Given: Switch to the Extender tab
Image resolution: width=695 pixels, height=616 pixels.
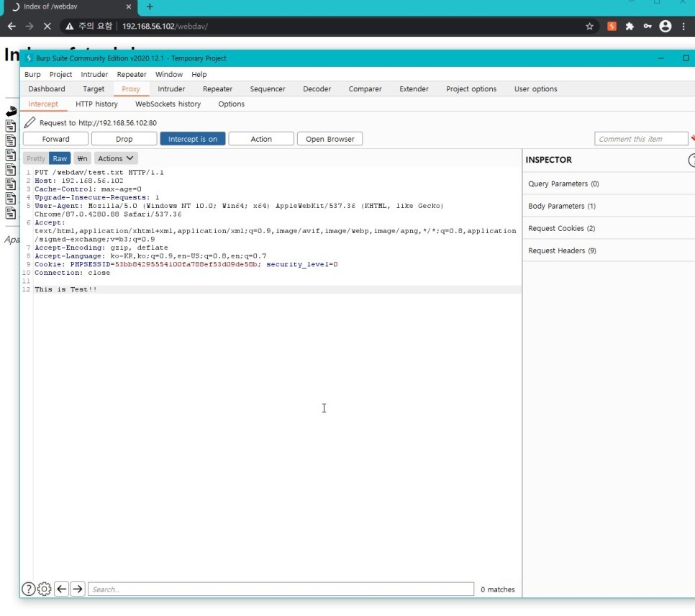Looking at the screenshot, I should [x=414, y=89].
